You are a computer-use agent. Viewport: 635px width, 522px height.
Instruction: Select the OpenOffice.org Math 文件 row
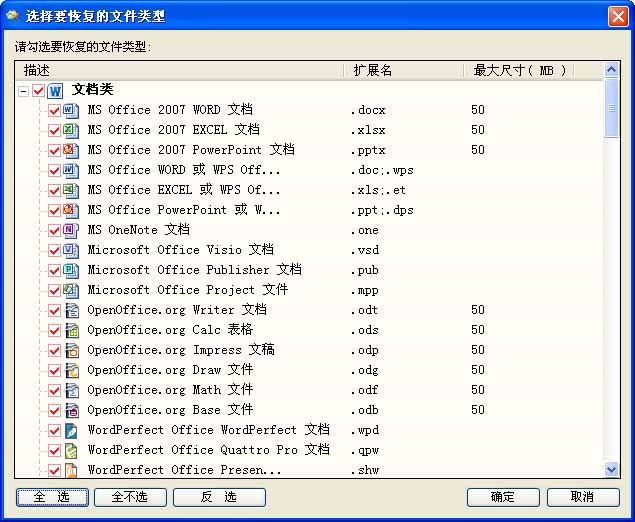pos(170,390)
